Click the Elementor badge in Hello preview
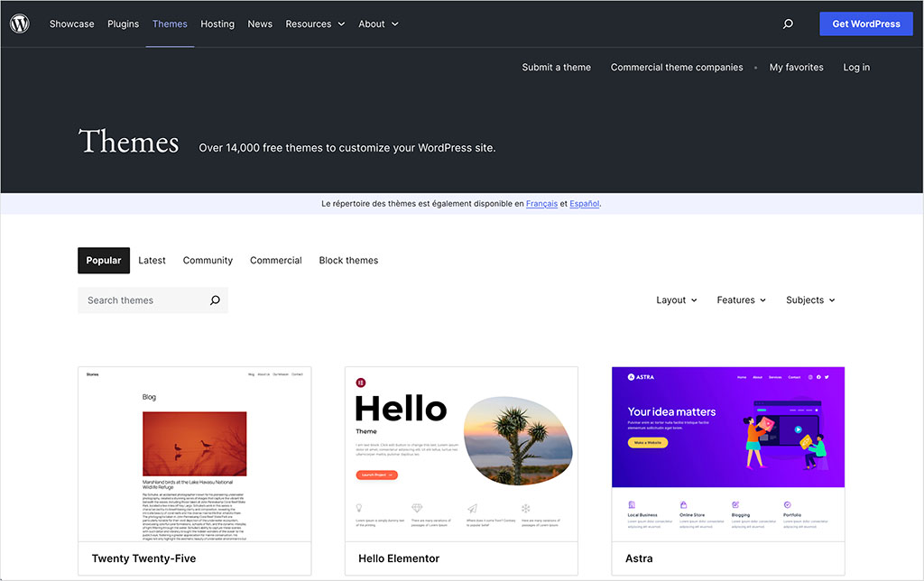 point(361,383)
